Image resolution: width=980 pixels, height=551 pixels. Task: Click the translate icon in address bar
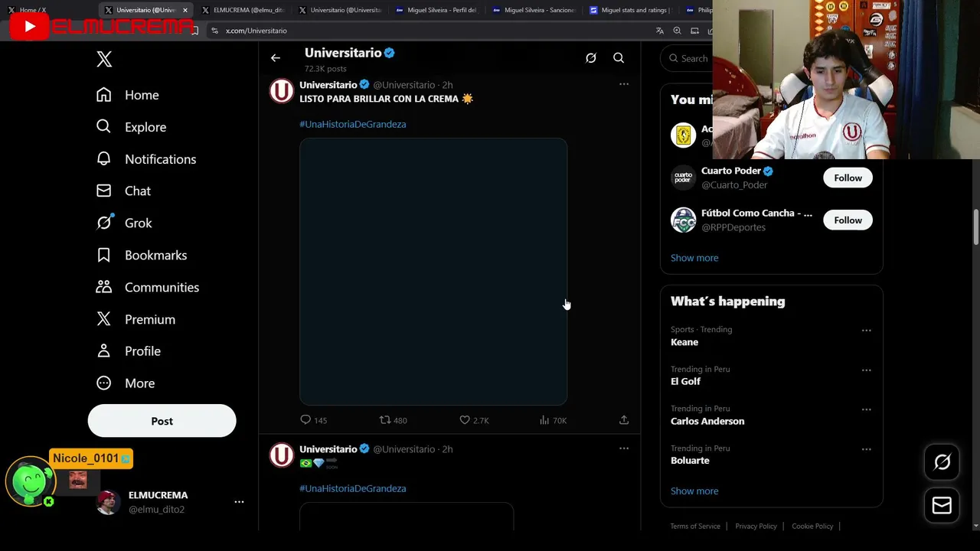click(x=659, y=31)
